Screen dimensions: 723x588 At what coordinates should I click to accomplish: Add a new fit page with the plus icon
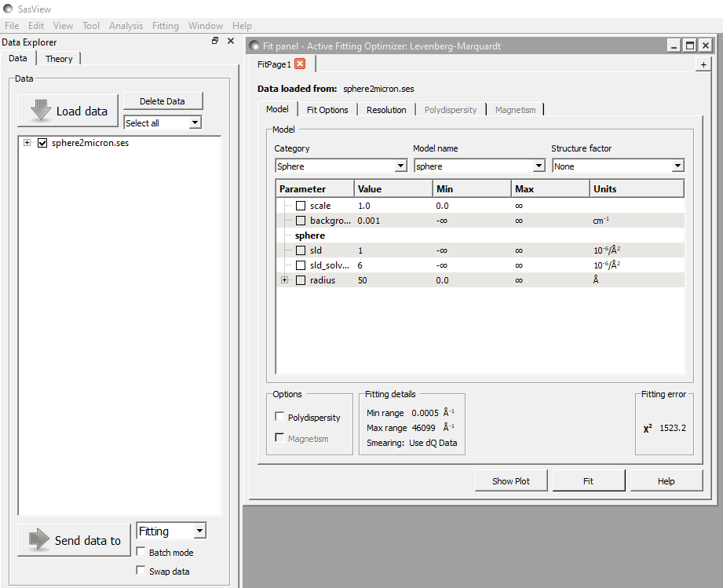coord(703,64)
